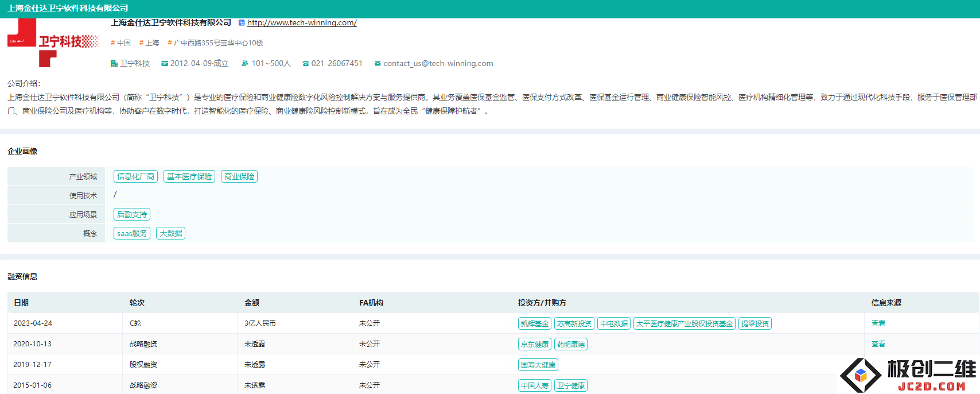Click the 概念 row label
Image resolution: width=980 pixels, height=394 pixels.
pos(90,234)
